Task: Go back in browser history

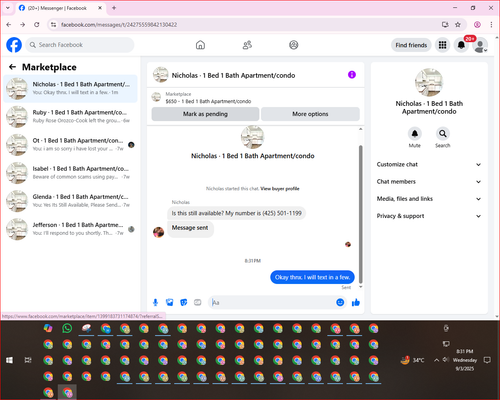Action: 9,24
